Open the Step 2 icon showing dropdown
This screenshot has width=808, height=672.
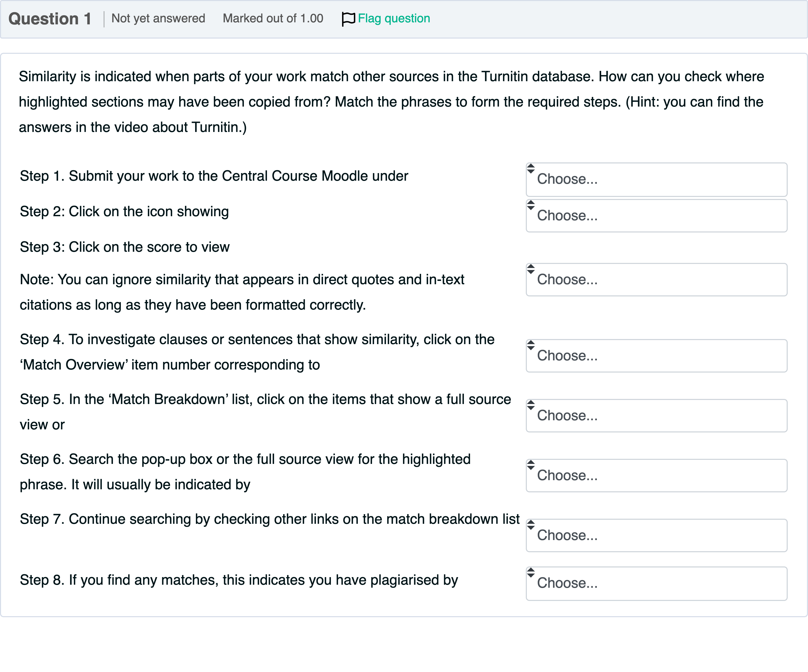(656, 215)
